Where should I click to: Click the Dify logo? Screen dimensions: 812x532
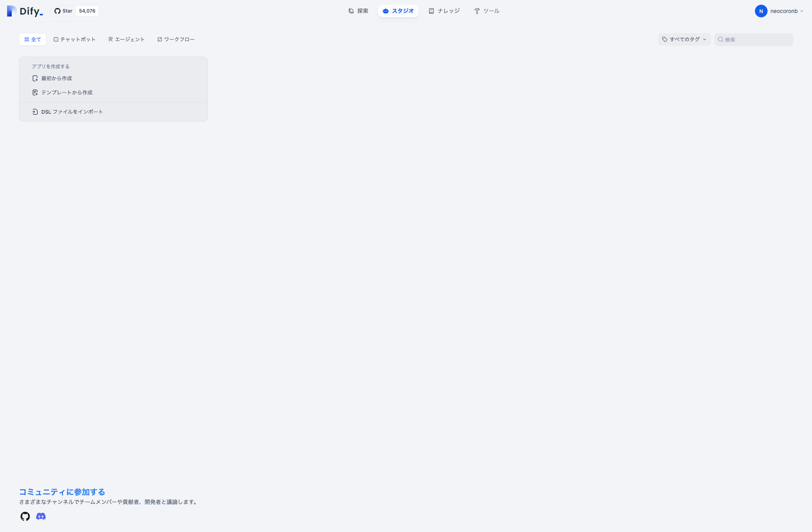(x=24, y=11)
